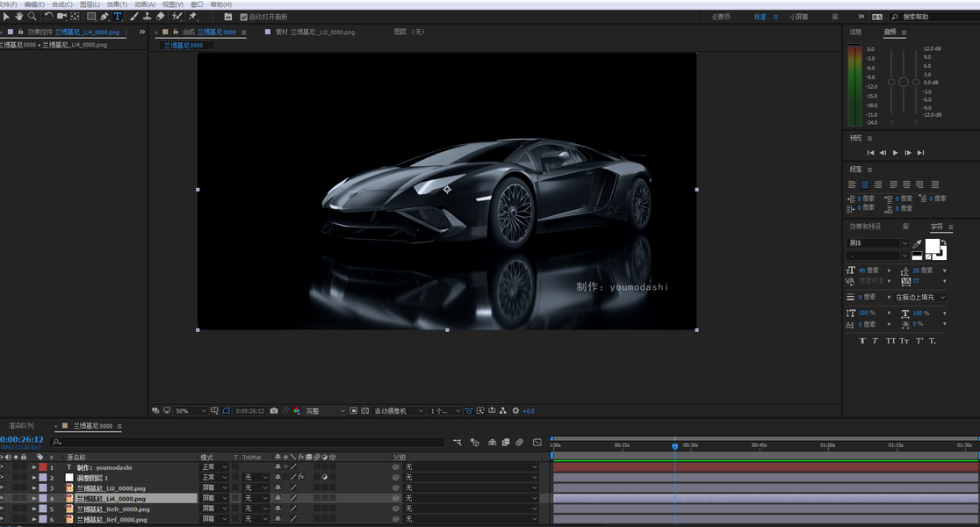980x527 pixels.
Task: Hide the 制作: youmodashi text layer
Action: pos(3,467)
